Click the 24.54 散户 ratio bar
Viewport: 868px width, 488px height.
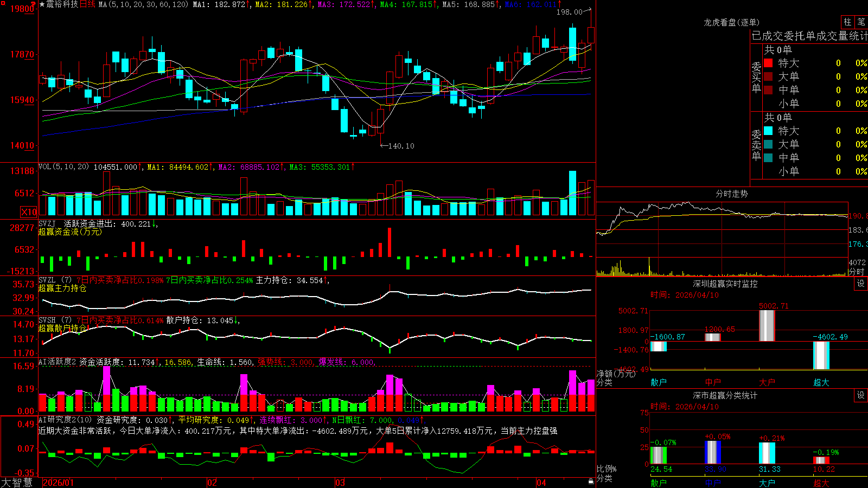point(659,455)
